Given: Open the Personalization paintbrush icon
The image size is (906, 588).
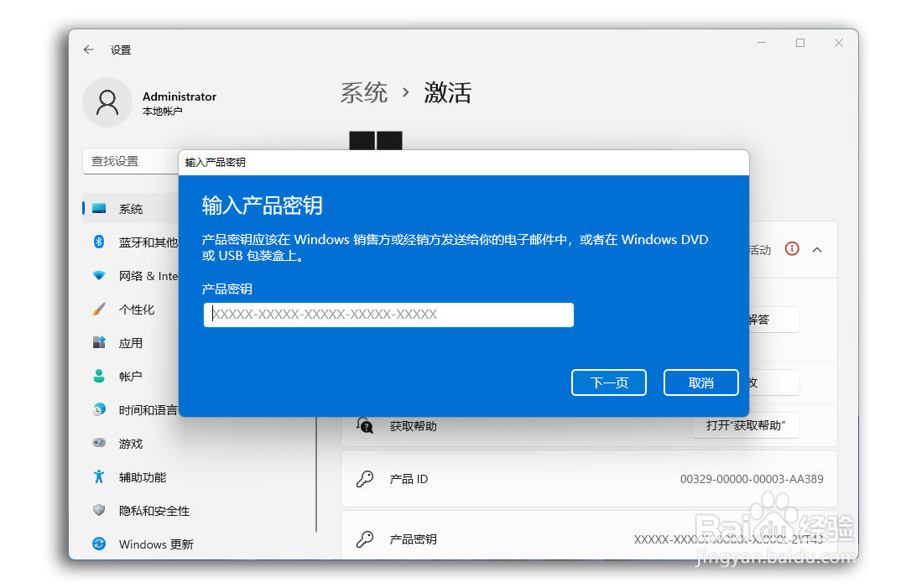Looking at the screenshot, I should click(99, 309).
